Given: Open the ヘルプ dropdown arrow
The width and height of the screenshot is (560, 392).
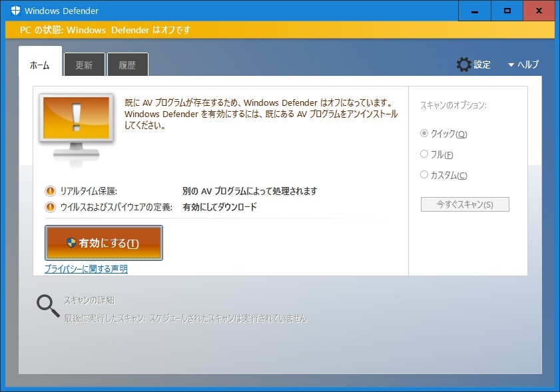Looking at the screenshot, I should pos(511,65).
